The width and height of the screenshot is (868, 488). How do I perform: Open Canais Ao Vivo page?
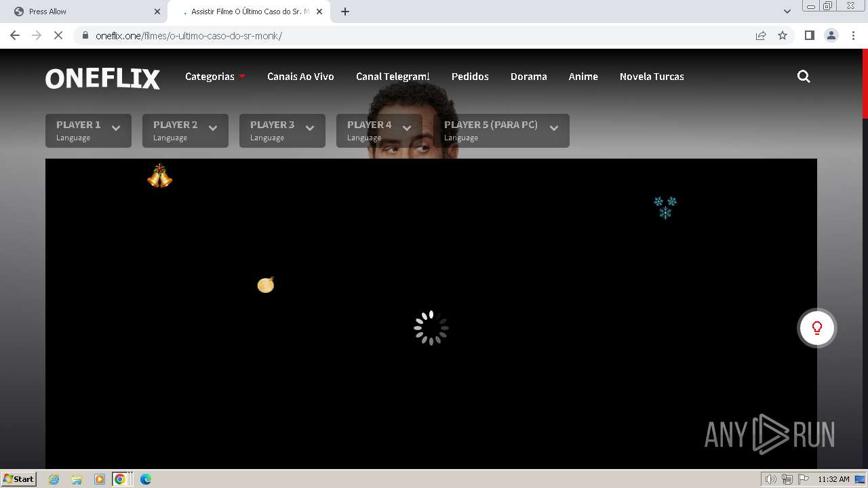[x=300, y=77]
